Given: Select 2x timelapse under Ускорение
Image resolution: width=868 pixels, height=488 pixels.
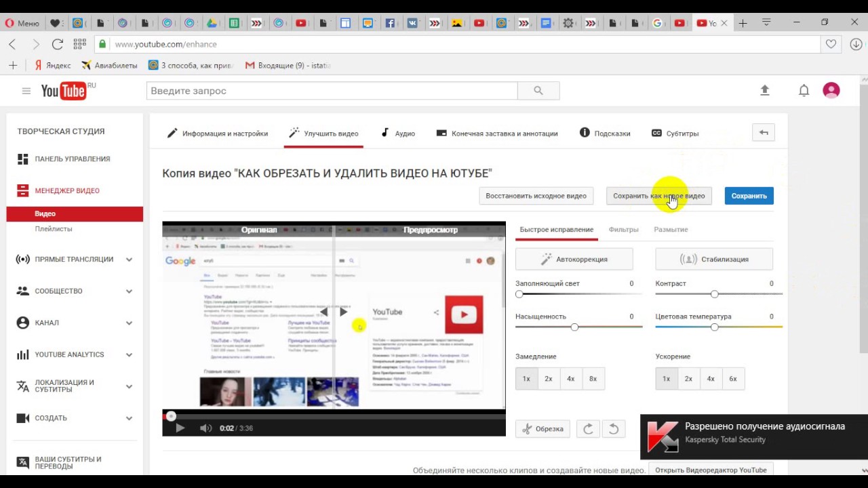Looking at the screenshot, I should [x=688, y=379].
